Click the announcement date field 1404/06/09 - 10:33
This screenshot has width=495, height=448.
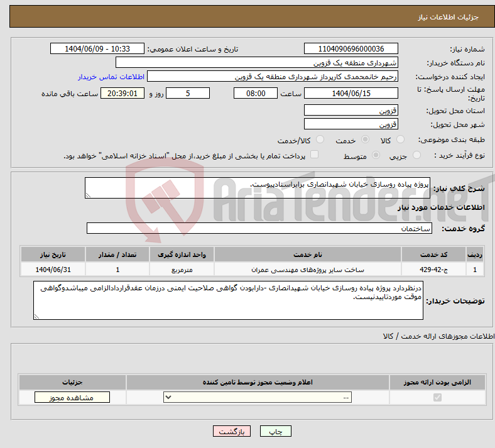tap(97, 48)
